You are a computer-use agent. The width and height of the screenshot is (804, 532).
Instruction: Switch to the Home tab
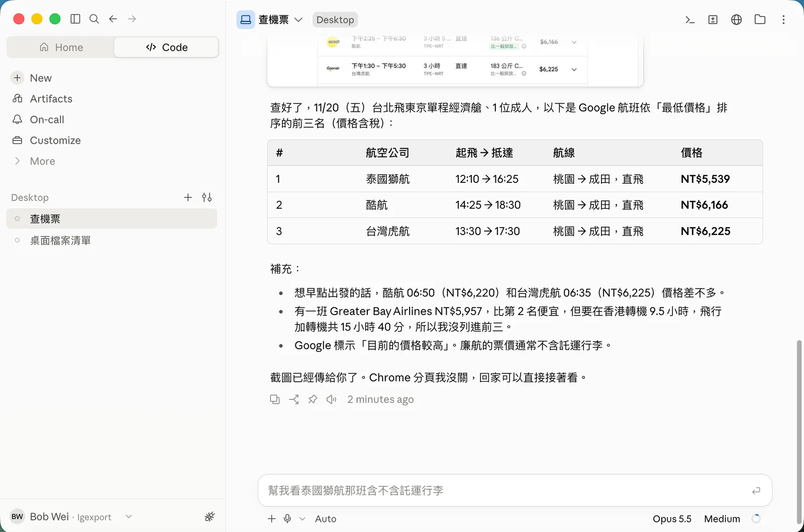click(61, 47)
